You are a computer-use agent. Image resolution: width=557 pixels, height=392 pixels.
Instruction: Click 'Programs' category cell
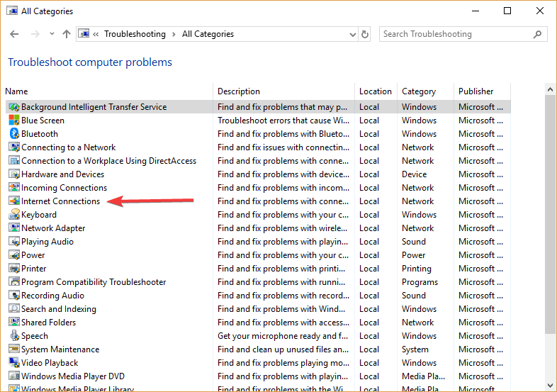pyautogui.click(x=420, y=282)
